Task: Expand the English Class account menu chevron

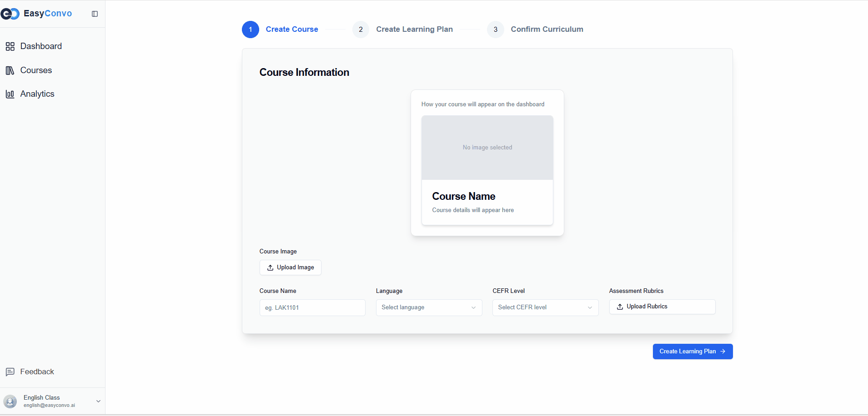Action: [x=98, y=401]
